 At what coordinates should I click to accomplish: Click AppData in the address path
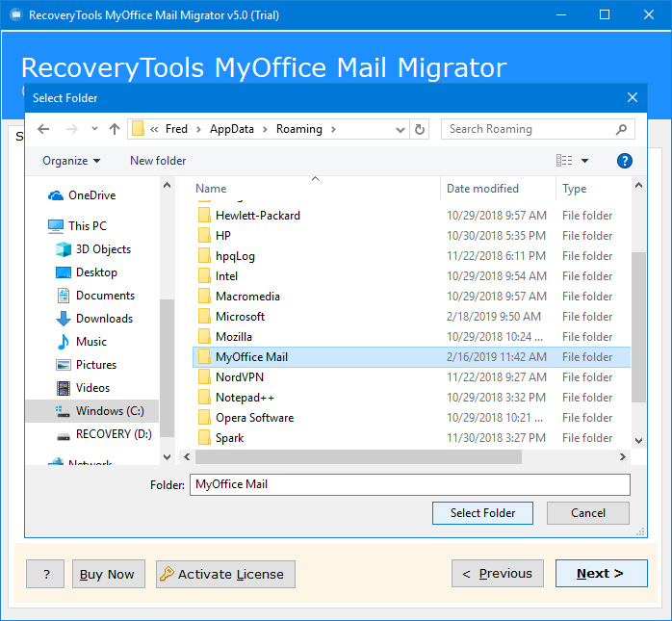click(x=232, y=129)
